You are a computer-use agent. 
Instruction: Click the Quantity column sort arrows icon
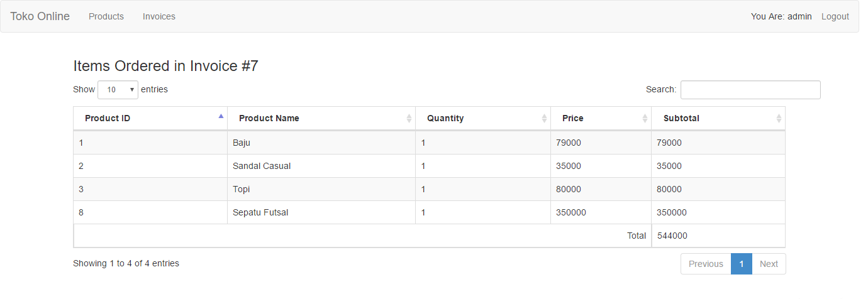(x=544, y=118)
